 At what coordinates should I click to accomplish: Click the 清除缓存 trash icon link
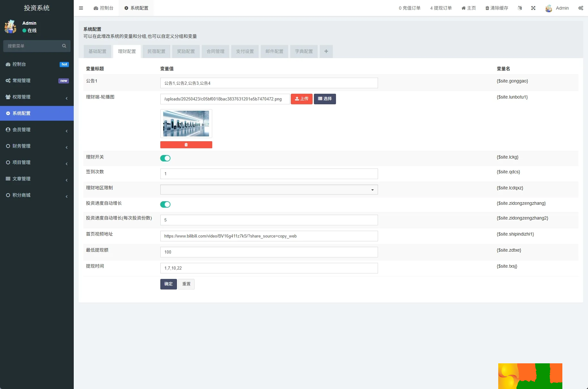pos(497,8)
